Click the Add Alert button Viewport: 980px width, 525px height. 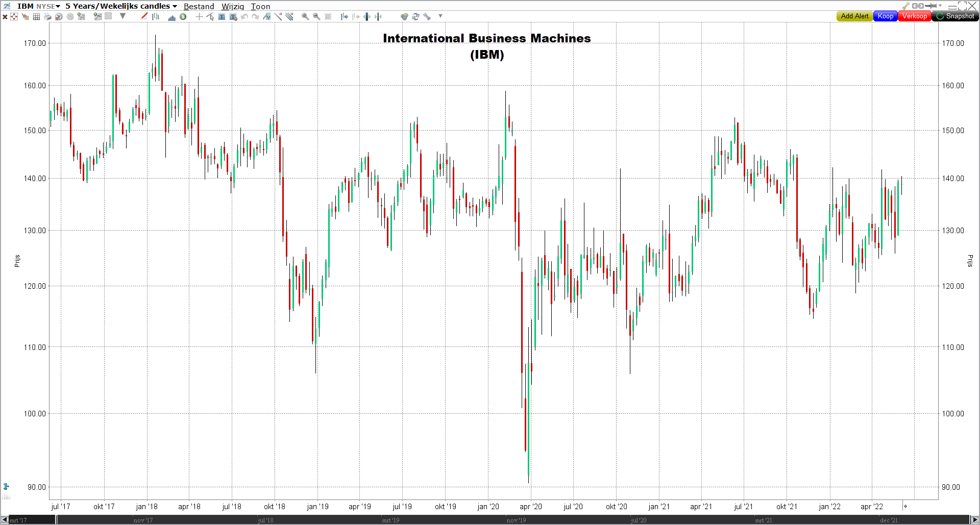(x=854, y=16)
